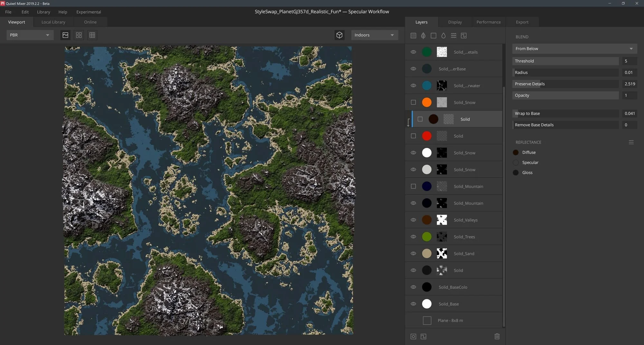Open the PBR render mode dropdown

[x=30, y=35]
